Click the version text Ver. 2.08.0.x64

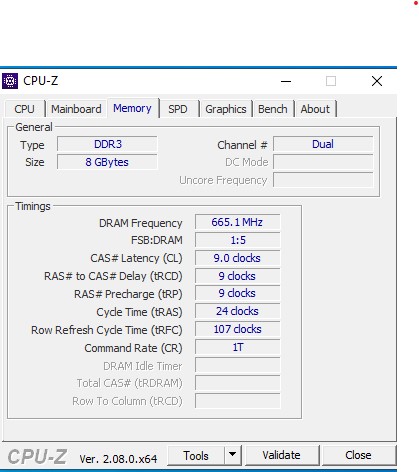pyautogui.click(x=118, y=459)
